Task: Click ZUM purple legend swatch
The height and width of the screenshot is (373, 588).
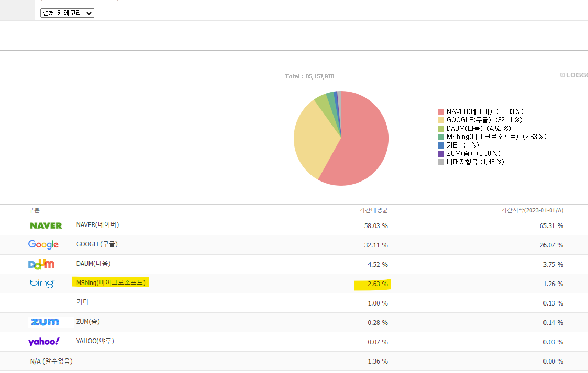Action: pos(441,154)
